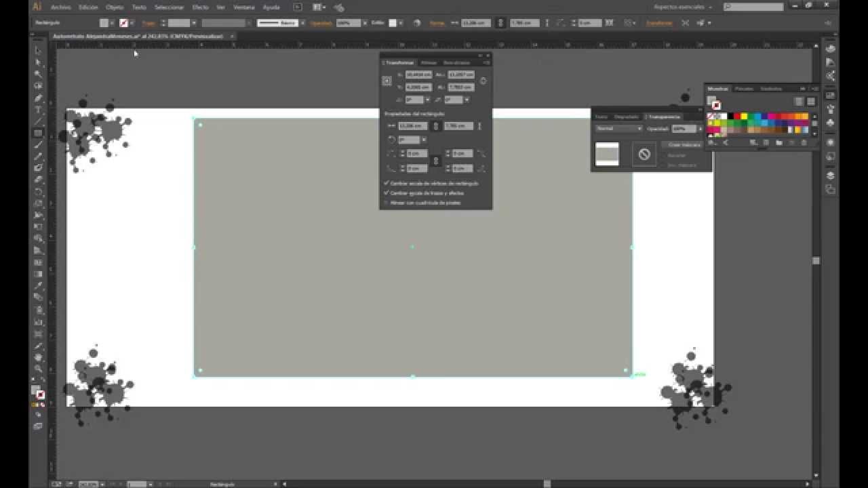Select the Magic Wand tool

point(38,74)
